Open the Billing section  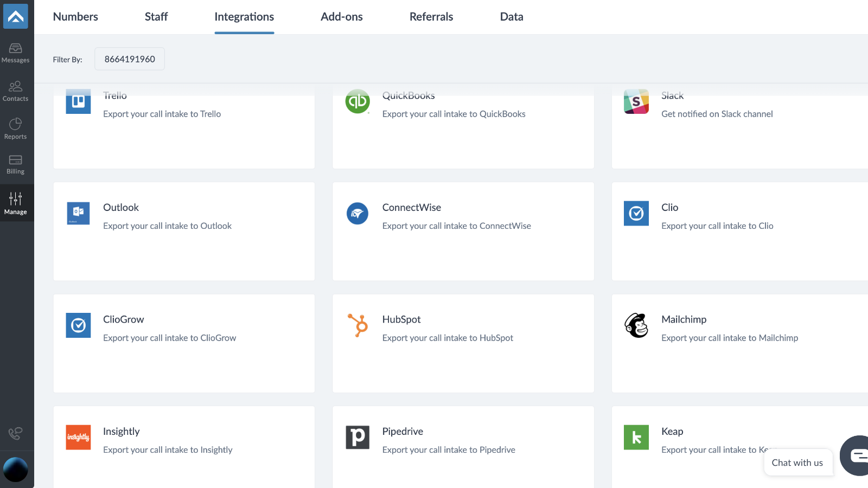(16, 164)
